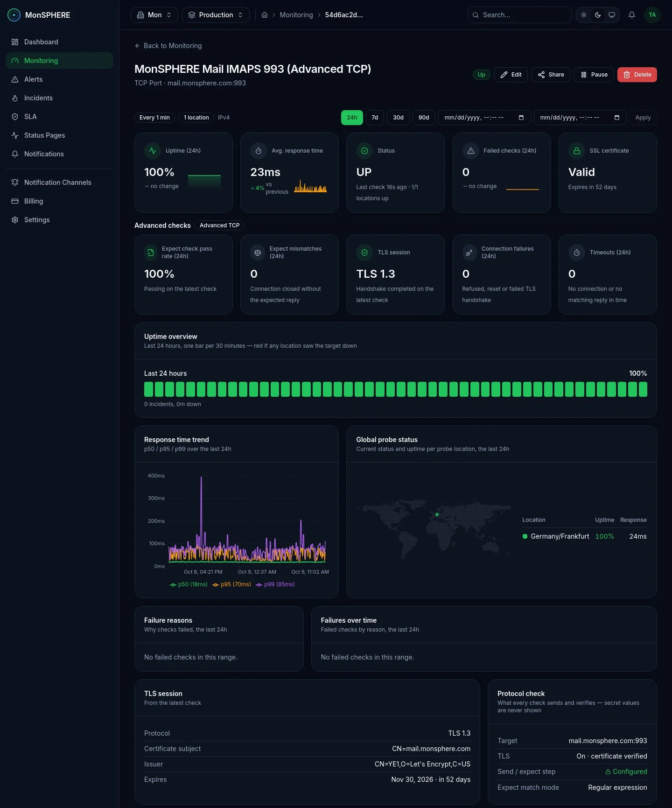Click the Timeouts (24h) timer icon
The width and height of the screenshot is (672, 808).
coord(577,253)
